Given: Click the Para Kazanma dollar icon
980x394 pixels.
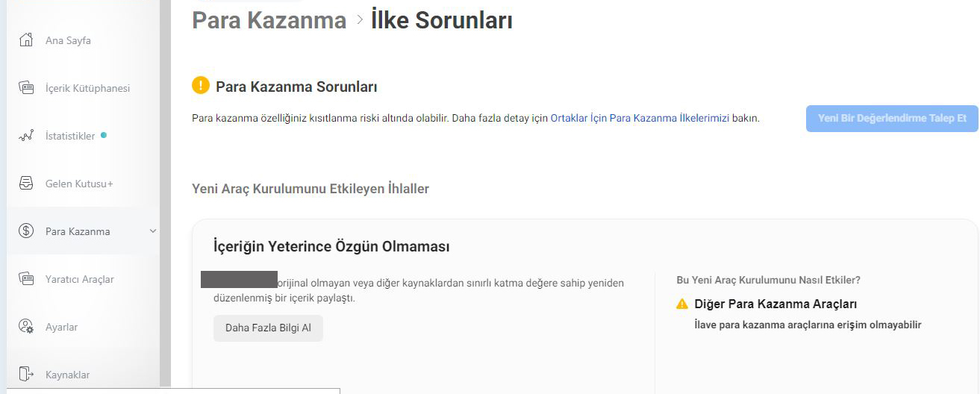Looking at the screenshot, I should pos(26,231).
